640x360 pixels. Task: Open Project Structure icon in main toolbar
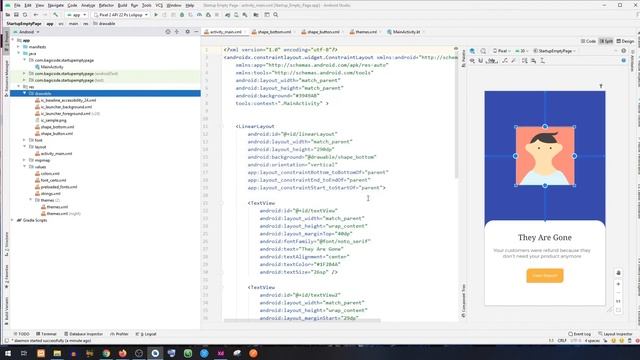click(x=256, y=15)
